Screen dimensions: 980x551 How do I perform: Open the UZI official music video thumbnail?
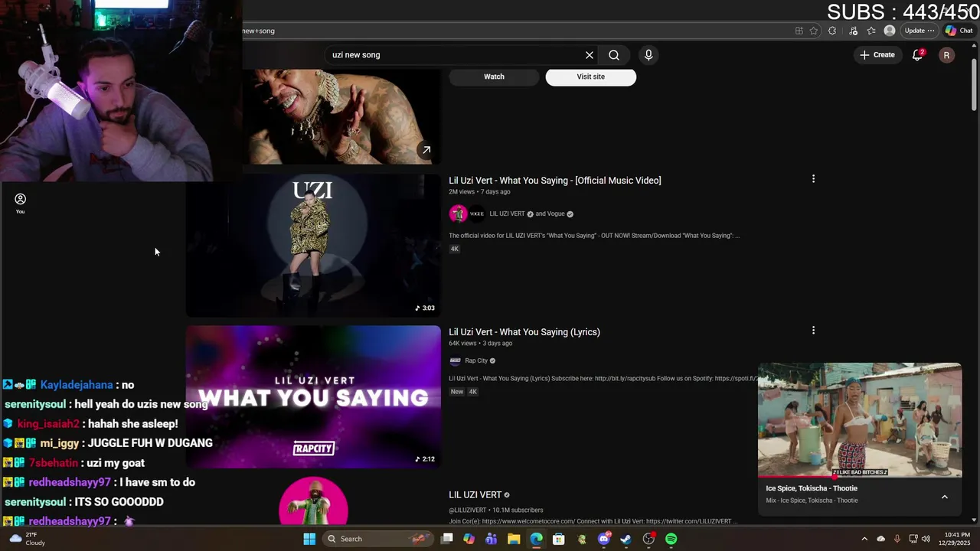click(313, 246)
